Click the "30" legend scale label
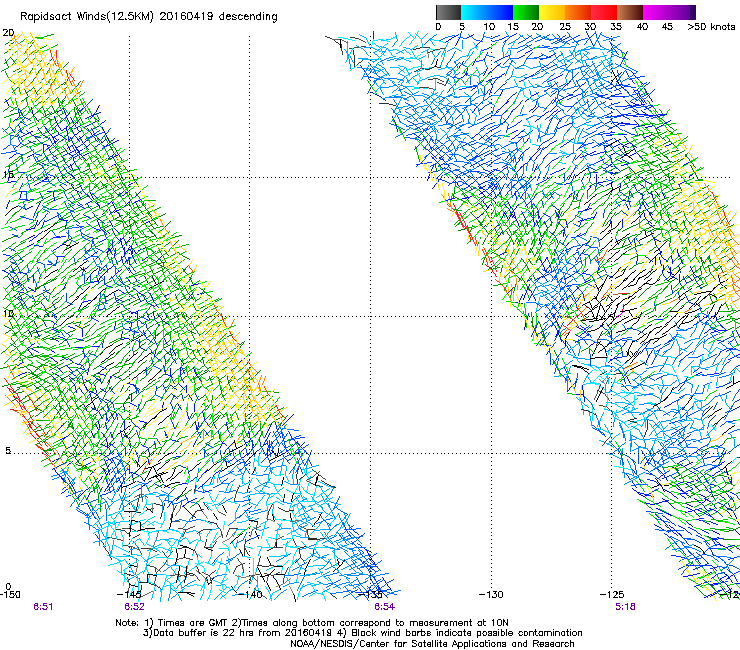 pyautogui.click(x=590, y=27)
